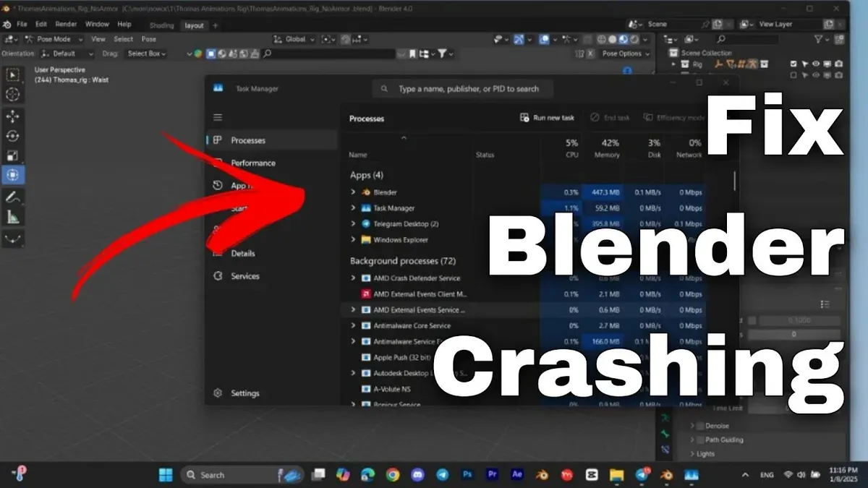This screenshot has height=488, width=868.
Task: Toggle the Denoise checkbox in render properties
Action: 700,426
